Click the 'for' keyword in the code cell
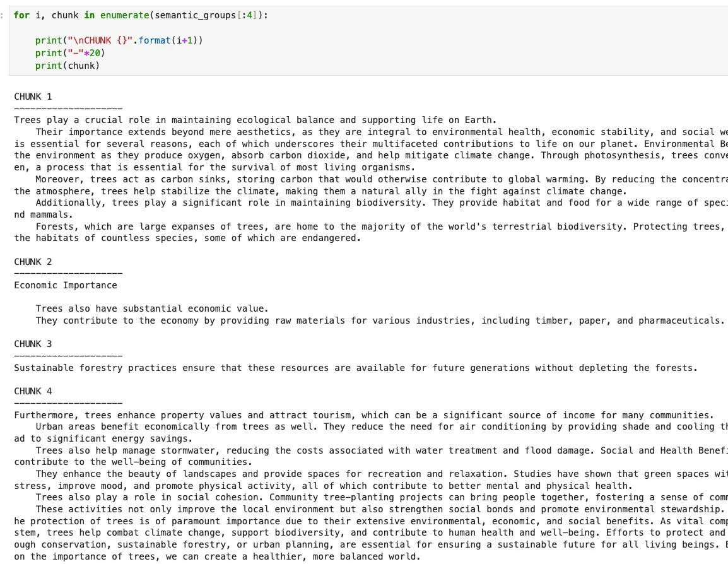This screenshot has height=564, width=728. click(x=21, y=15)
